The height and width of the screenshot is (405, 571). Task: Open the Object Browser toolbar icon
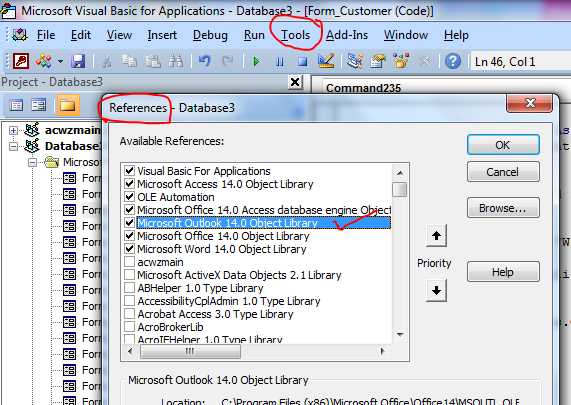pos(401,61)
